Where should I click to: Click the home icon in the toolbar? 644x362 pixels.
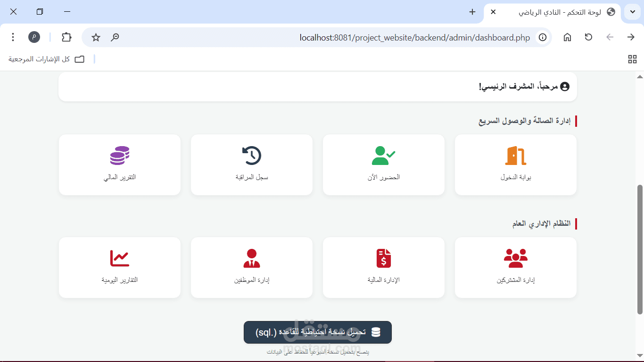pos(567,37)
